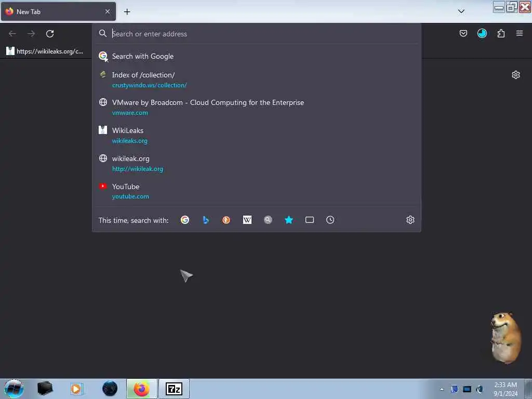Click the hamster desktop mascot
This screenshot has height=399, width=532.
(x=506, y=338)
